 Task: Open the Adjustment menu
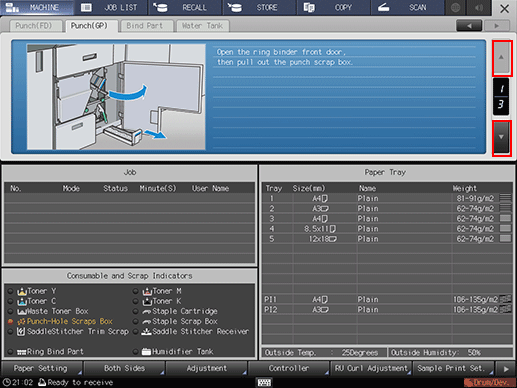coord(207,369)
